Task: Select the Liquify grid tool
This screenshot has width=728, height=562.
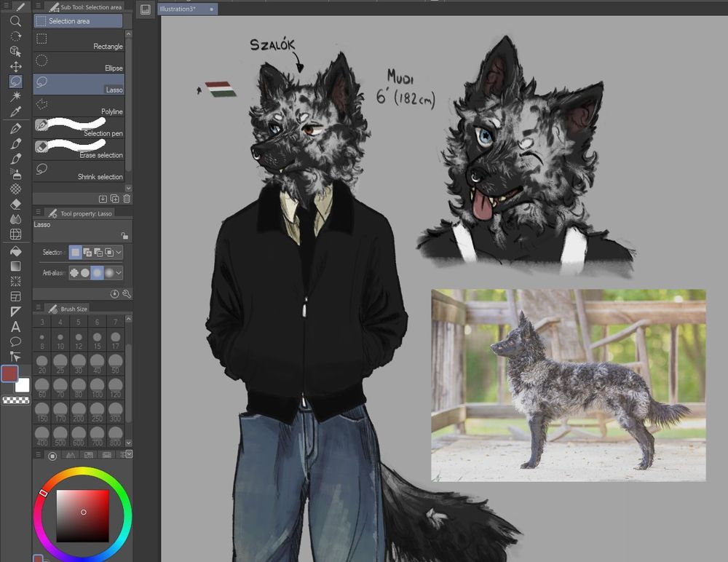Action: [x=15, y=234]
